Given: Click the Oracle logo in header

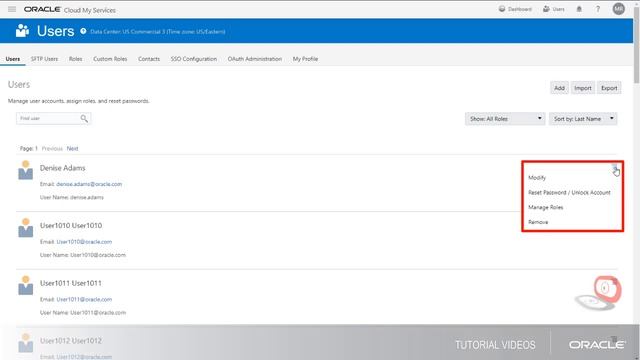Looking at the screenshot, I should tap(42, 9).
